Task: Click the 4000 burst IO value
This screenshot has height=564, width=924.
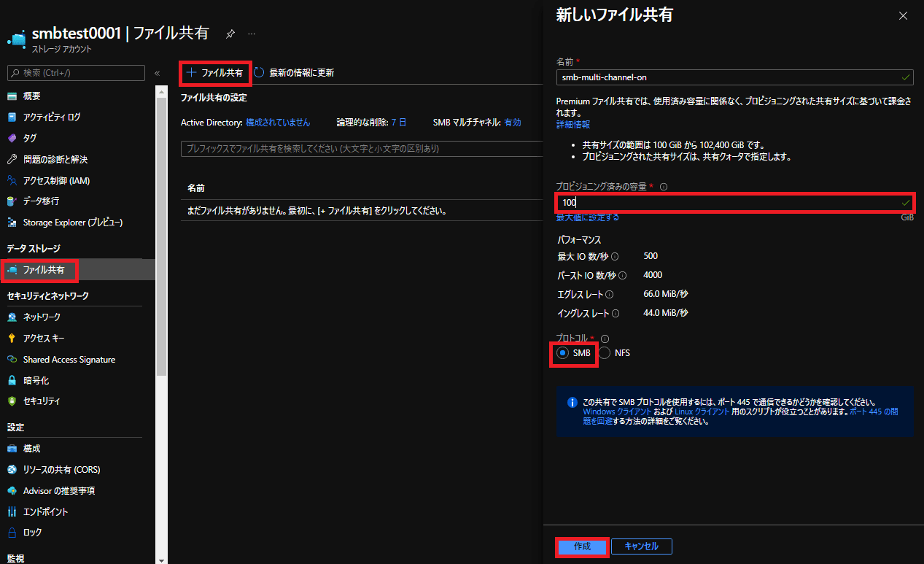Action: pyautogui.click(x=653, y=275)
